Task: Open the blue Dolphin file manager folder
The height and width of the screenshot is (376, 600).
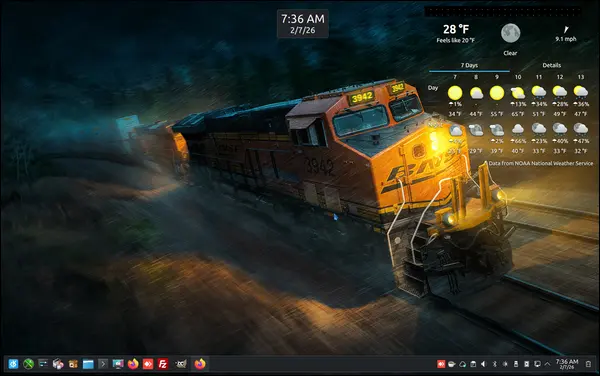Action: point(88,364)
